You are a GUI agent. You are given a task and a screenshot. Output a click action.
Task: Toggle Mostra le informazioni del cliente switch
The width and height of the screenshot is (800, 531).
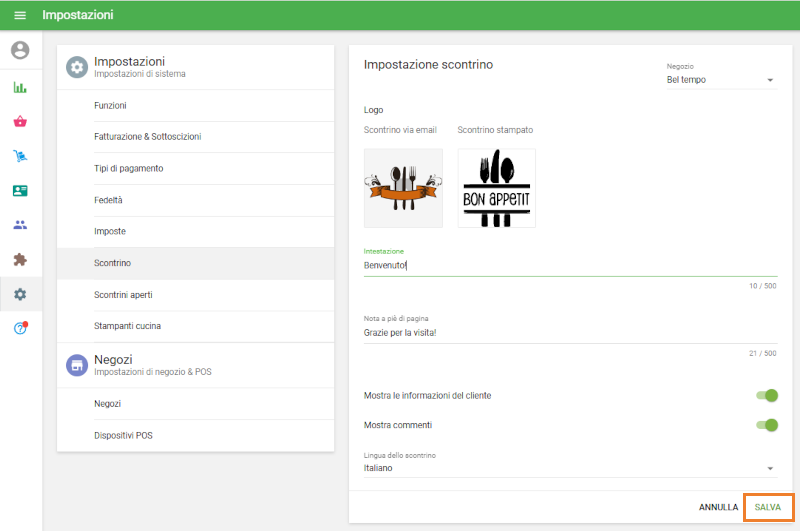[x=766, y=395]
